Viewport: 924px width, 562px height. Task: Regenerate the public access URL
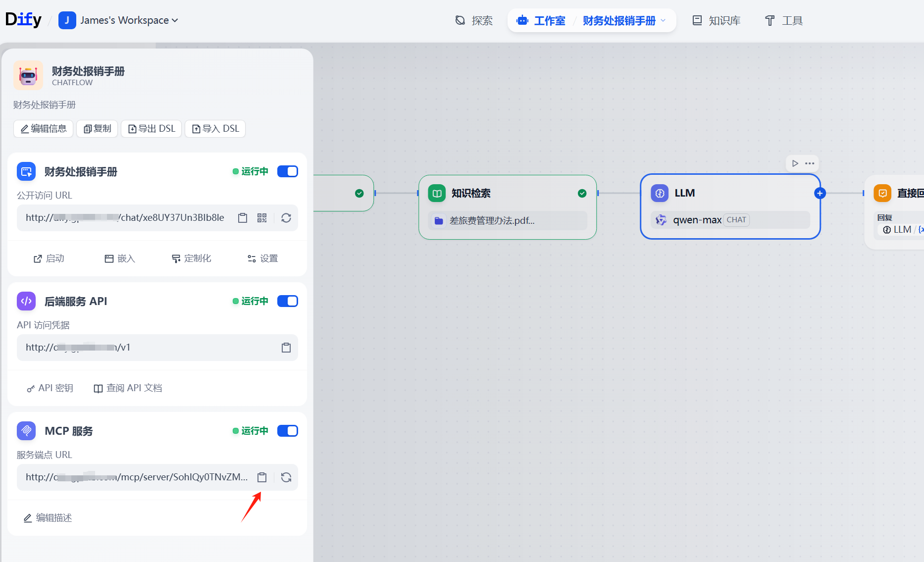(x=286, y=218)
